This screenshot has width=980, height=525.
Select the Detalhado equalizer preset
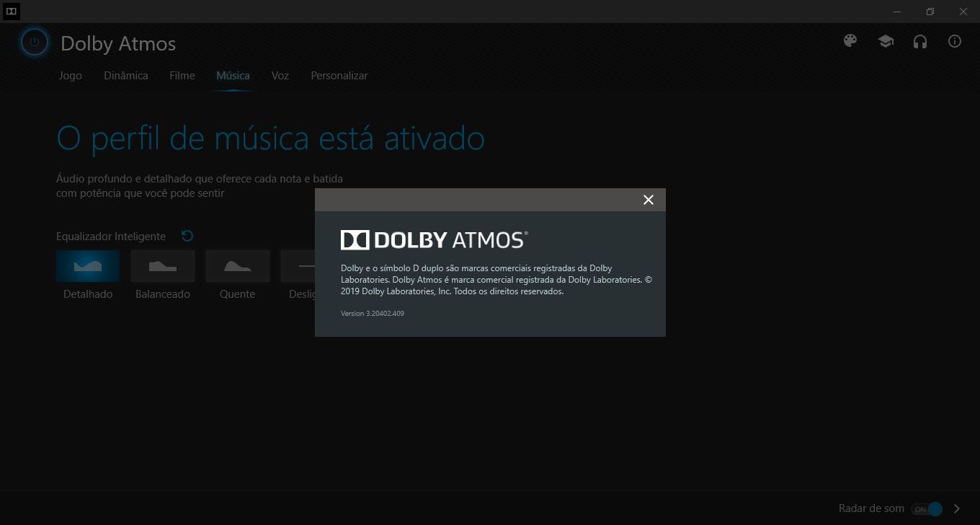click(x=87, y=266)
